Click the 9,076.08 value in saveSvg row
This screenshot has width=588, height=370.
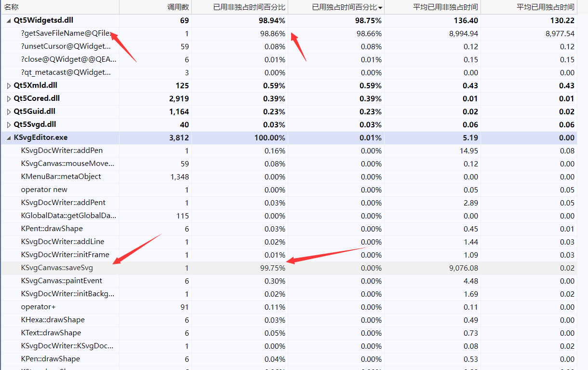(x=464, y=268)
